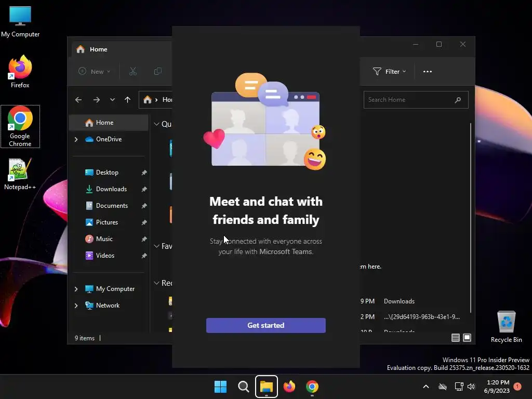
Task: Click the pin icon next to Downloads
Action: click(x=144, y=189)
